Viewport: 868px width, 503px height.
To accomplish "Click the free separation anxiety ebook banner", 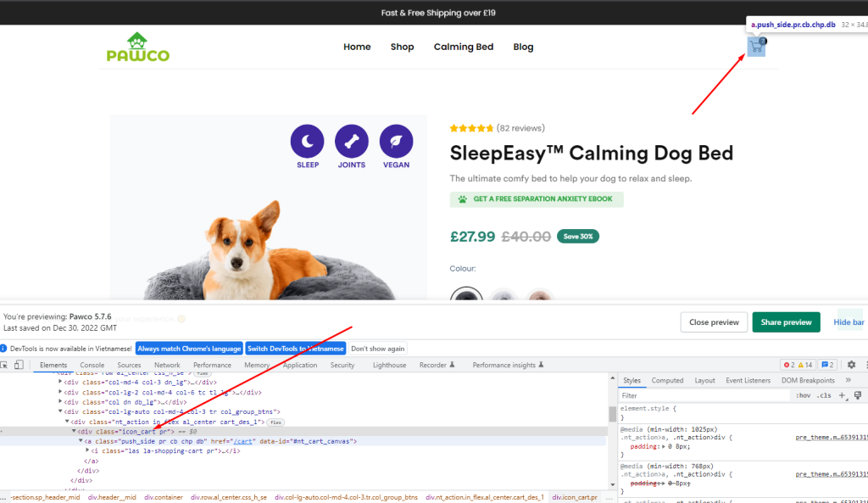I will pos(537,199).
